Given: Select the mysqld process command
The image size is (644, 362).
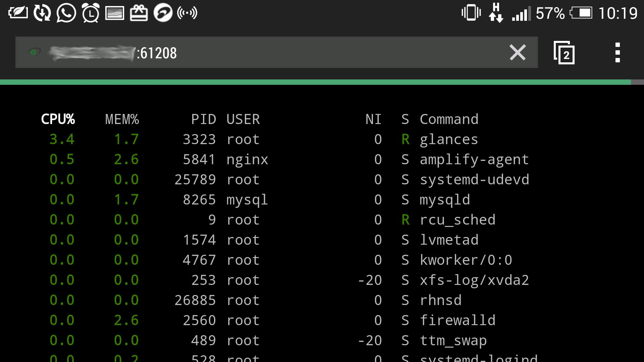Looking at the screenshot, I should click(x=445, y=200).
